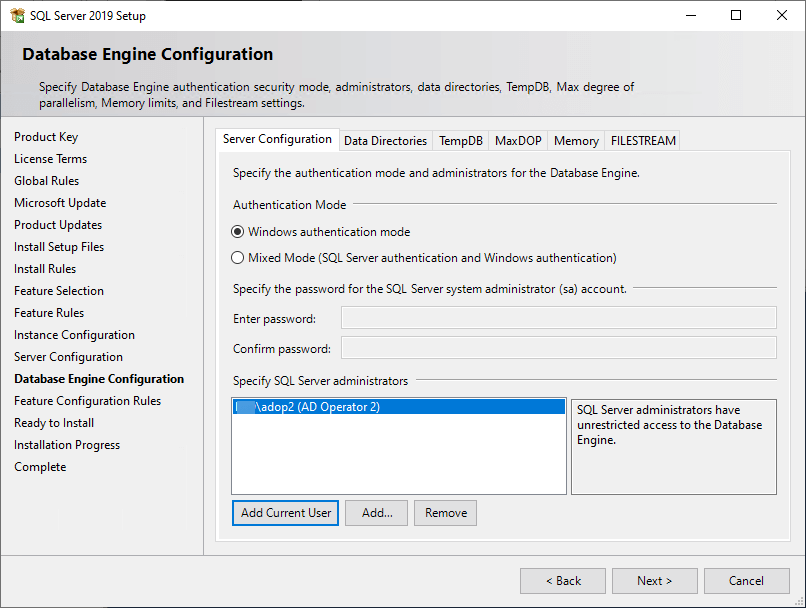Click Server Configuration in the left steps list
This screenshot has width=806, height=608.
point(68,357)
